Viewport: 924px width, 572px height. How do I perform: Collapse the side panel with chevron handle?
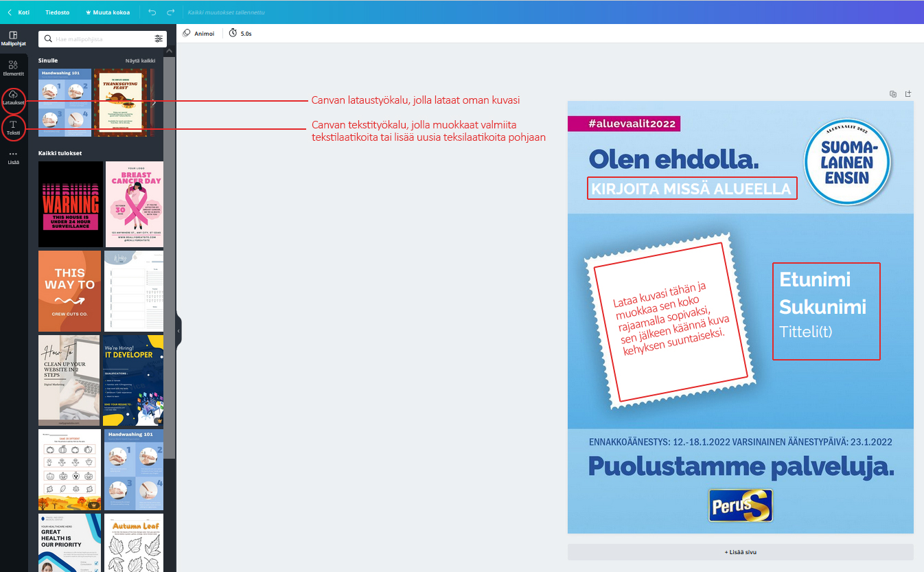pyautogui.click(x=178, y=331)
